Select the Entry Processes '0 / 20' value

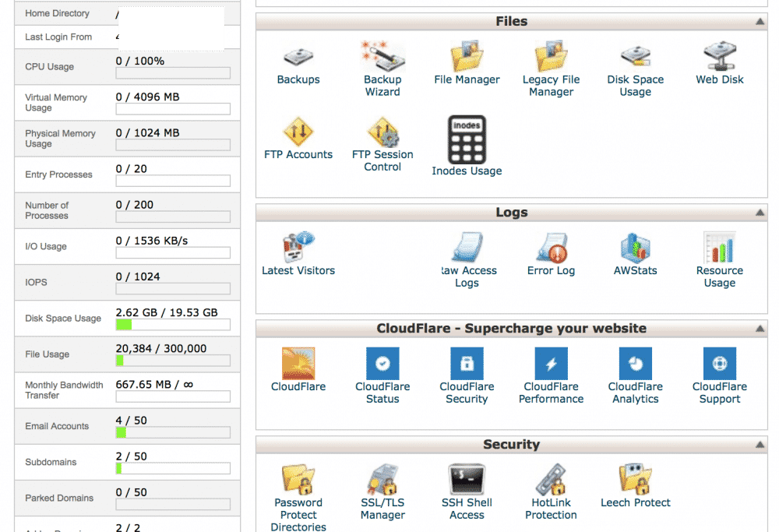click(x=131, y=169)
